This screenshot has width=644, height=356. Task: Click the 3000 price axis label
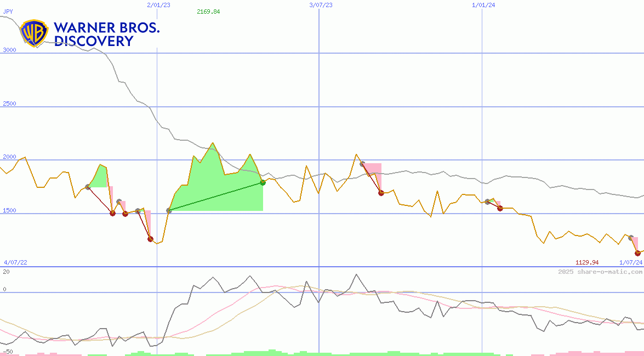click(x=9, y=50)
